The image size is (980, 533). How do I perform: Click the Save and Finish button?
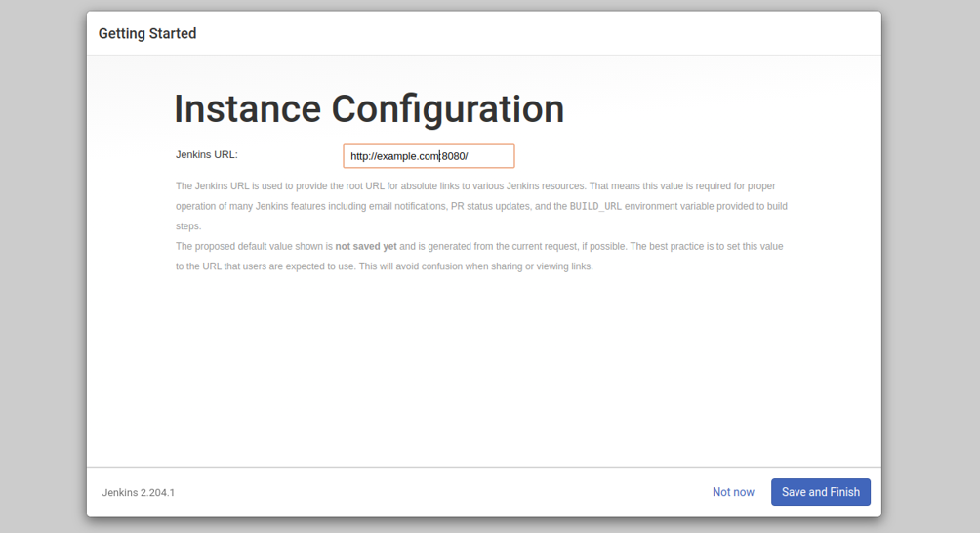pos(821,492)
